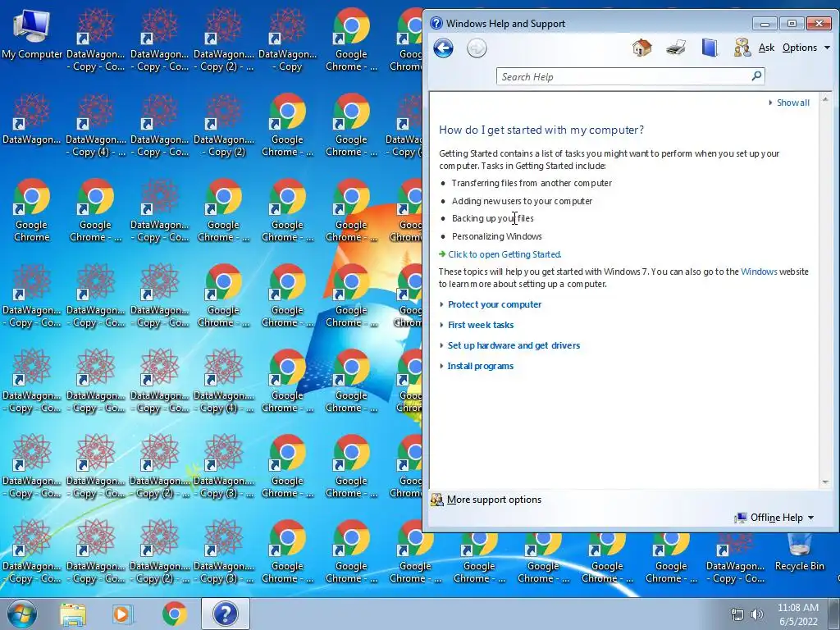This screenshot has width=840, height=630.
Task: Follow "Click to open Getting Started" link
Action: (504, 254)
